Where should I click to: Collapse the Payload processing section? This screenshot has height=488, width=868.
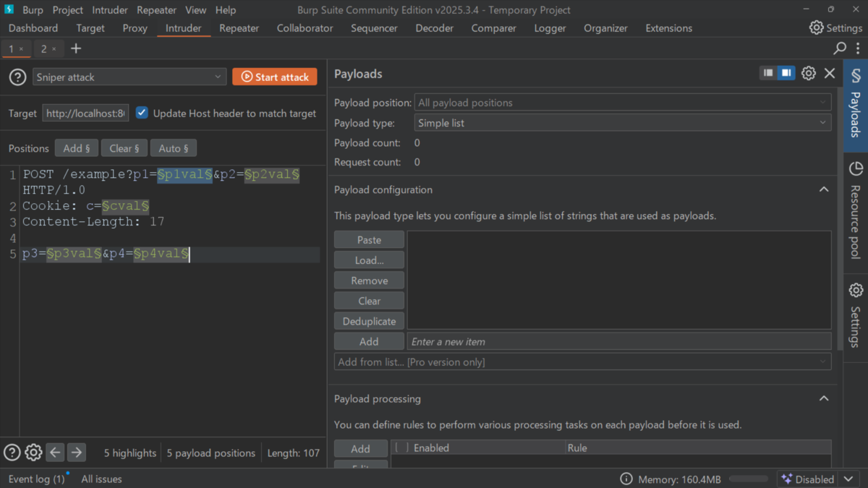(x=823, y=398)
